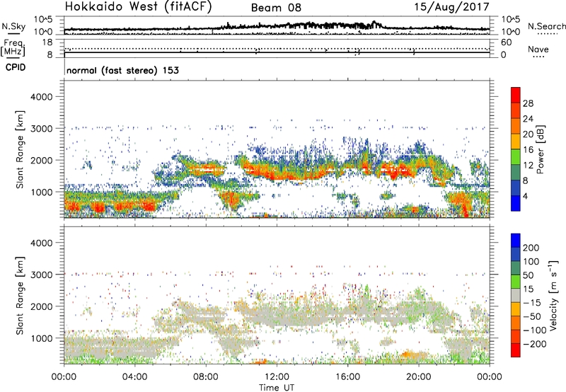
Task: Click the 'Power [dB]' axis label
Action: tap(541, 149)
